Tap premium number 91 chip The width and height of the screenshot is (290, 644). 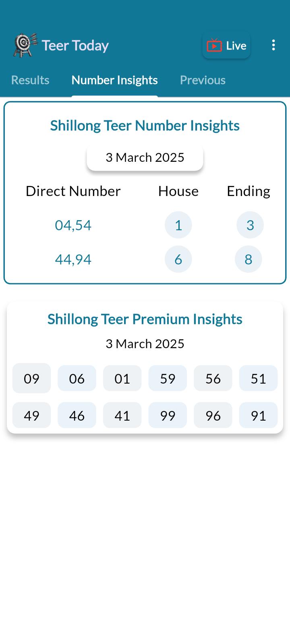tap(258, 415)
